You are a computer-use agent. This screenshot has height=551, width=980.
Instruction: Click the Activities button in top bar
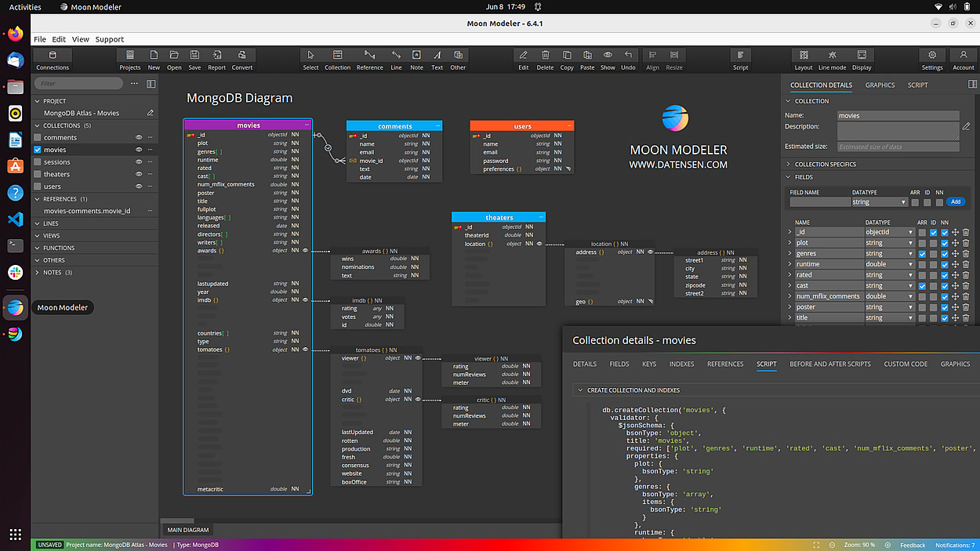pos(25,7)
